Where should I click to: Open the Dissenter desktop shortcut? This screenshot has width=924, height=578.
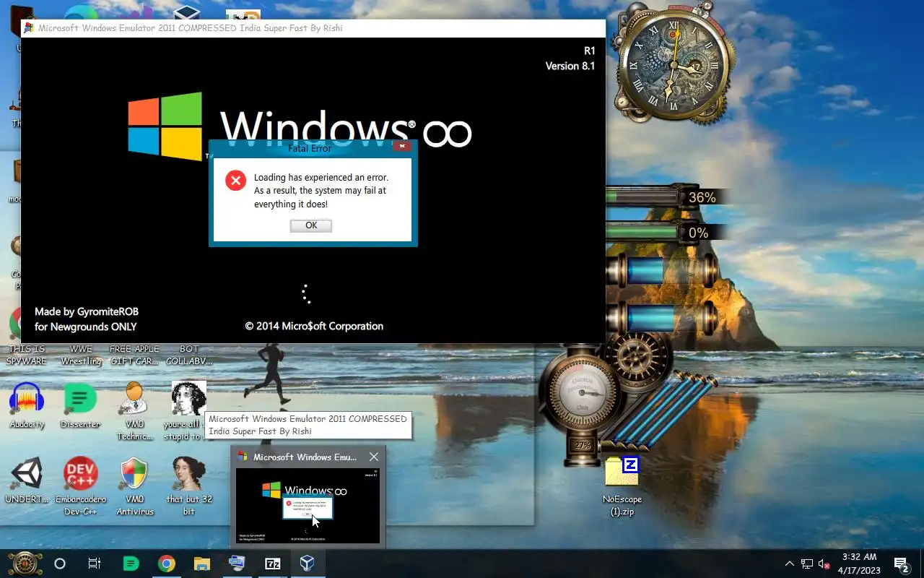[x=80, y=406]
